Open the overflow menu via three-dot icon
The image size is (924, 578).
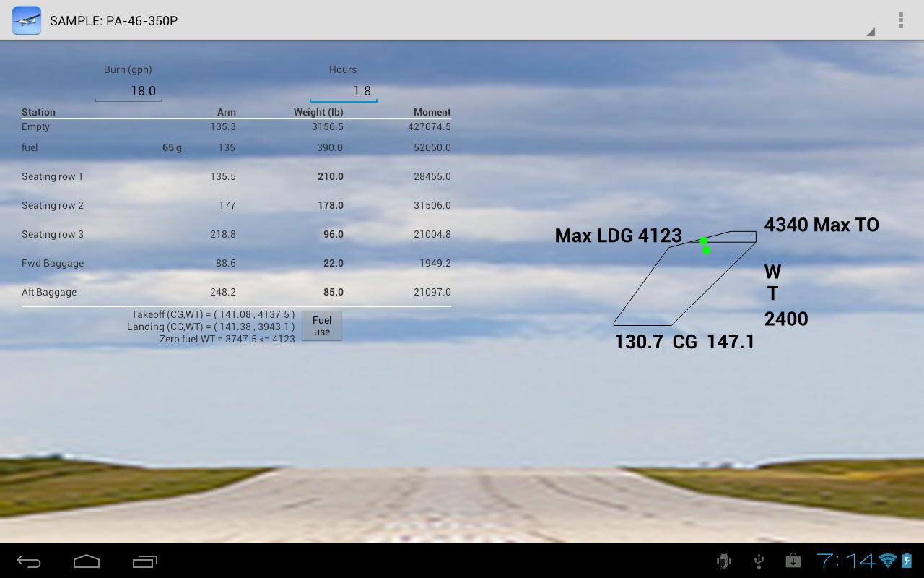click(x=900, y=20)
